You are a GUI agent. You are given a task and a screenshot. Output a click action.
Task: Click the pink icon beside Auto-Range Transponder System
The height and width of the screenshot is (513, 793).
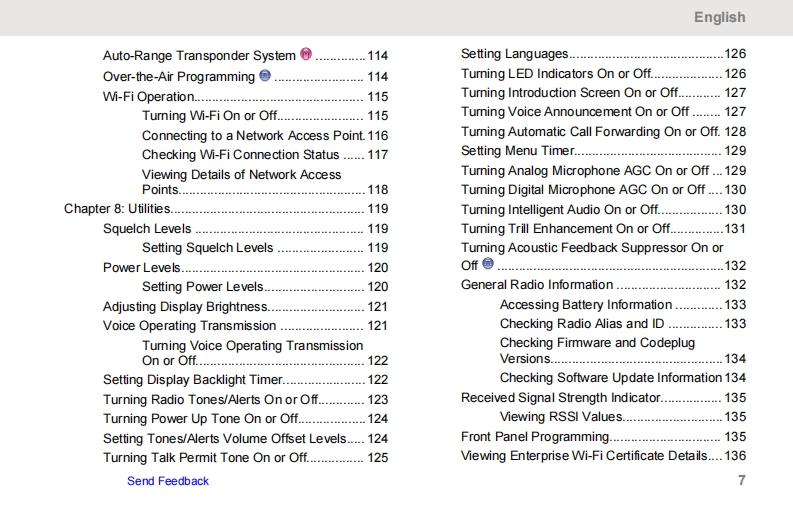pos(306,55)
